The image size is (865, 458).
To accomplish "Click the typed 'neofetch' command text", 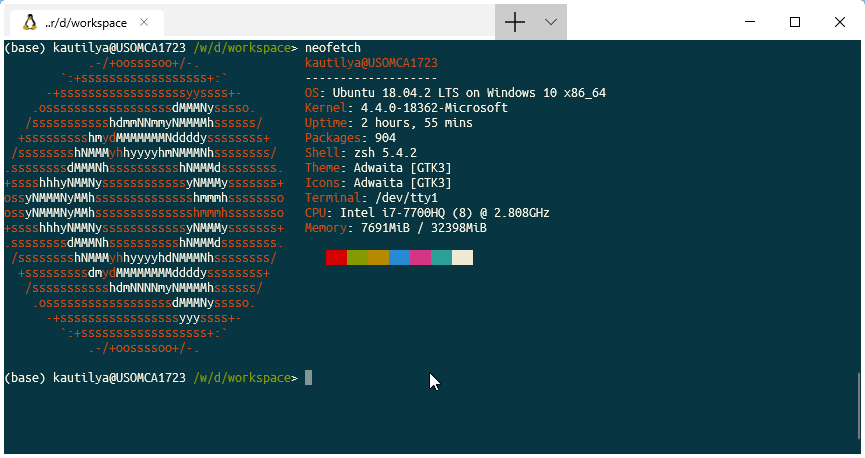I will tap(333, 48).
